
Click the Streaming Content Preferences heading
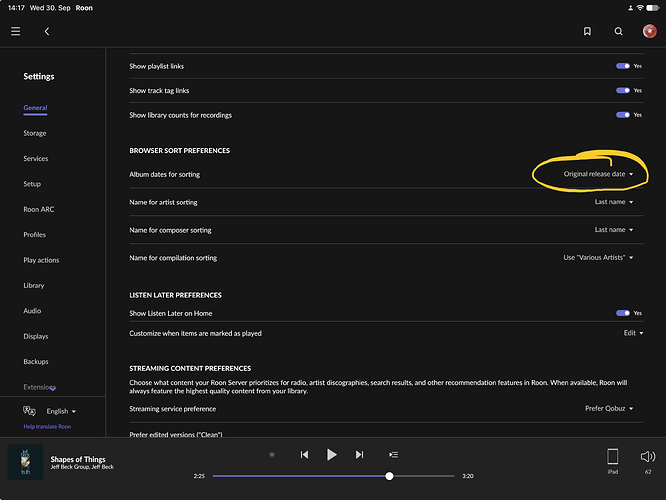pyautogui.click(x=190, y=368)
